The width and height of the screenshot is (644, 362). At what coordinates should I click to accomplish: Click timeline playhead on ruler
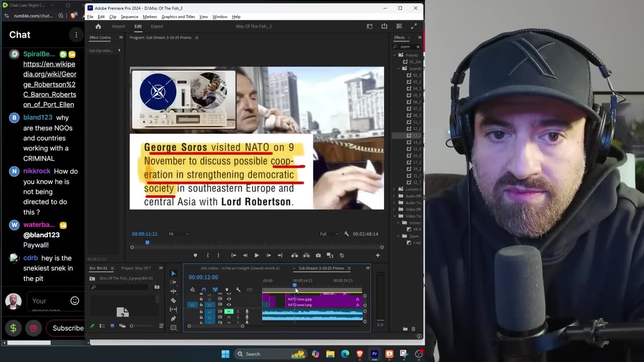coord(294,285)
